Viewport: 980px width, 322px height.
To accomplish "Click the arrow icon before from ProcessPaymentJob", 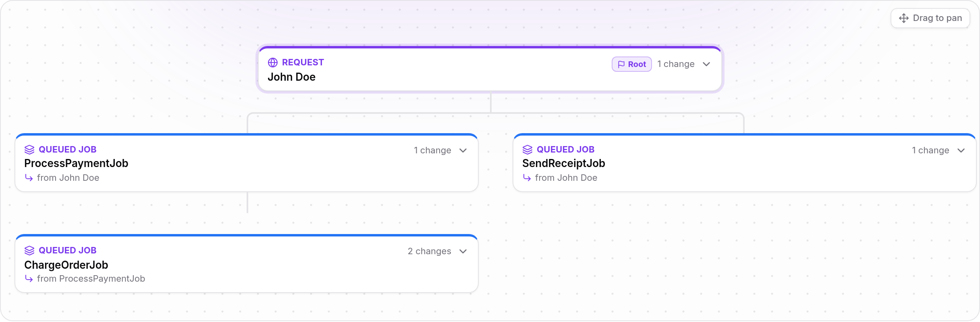I will coord(29,278).
